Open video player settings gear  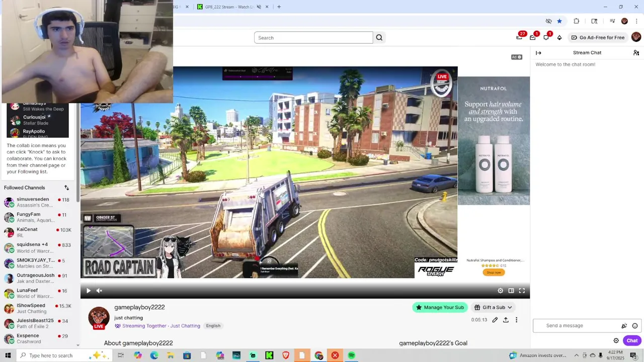point(500,291)
